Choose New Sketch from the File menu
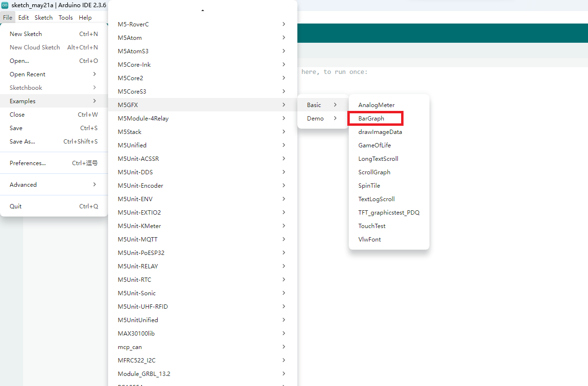588x386 pixels. tap(54, 34)
